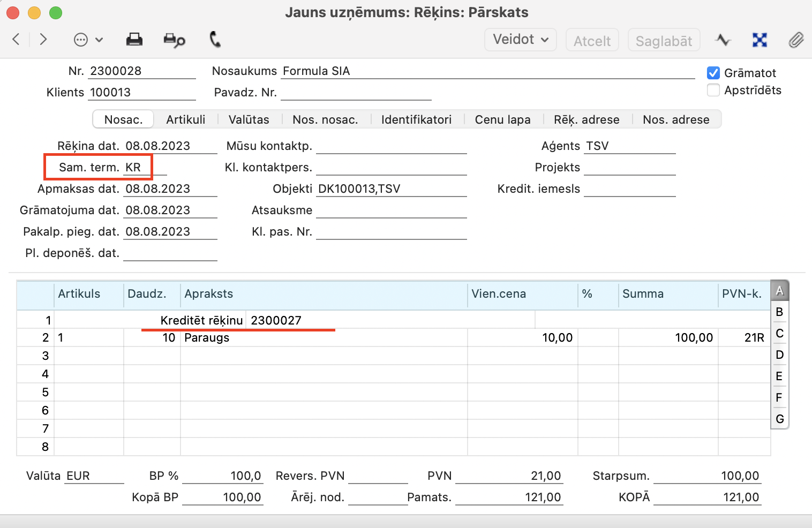
Task: Switch to the Artikuli tab
Action: pos(185,119)
